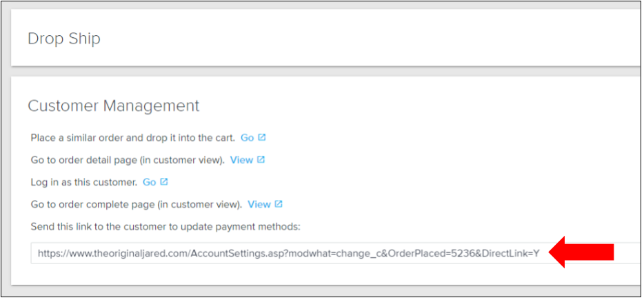The height and width of the screenshot is (300, 644).
Task: Expand the Drop Ship section header
Action: [64, 39]
